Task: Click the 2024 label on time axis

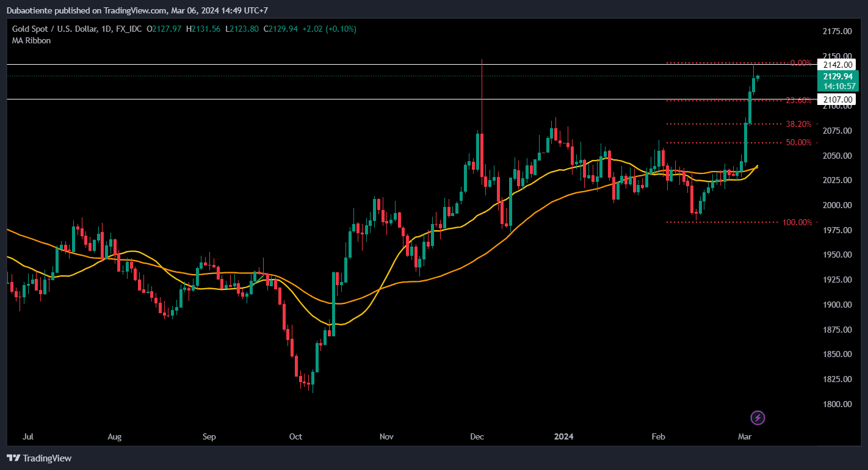Action: tap(563, 437)
